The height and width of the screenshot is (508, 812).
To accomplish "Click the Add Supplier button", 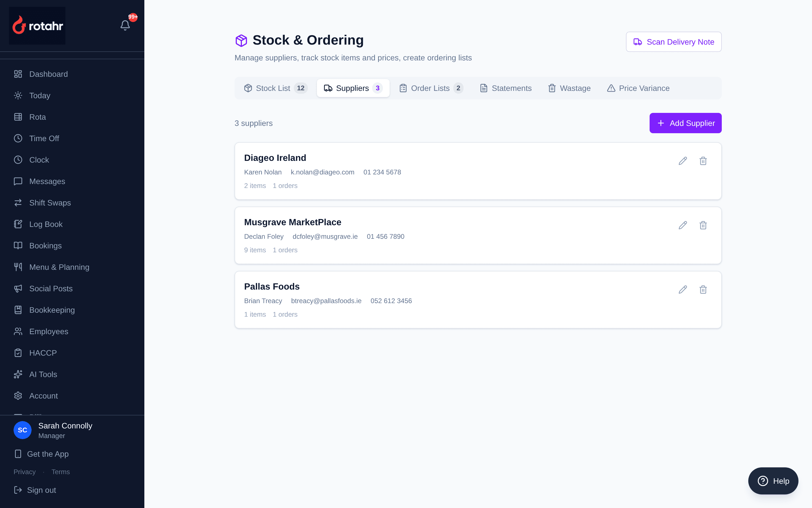I will 685,123.
